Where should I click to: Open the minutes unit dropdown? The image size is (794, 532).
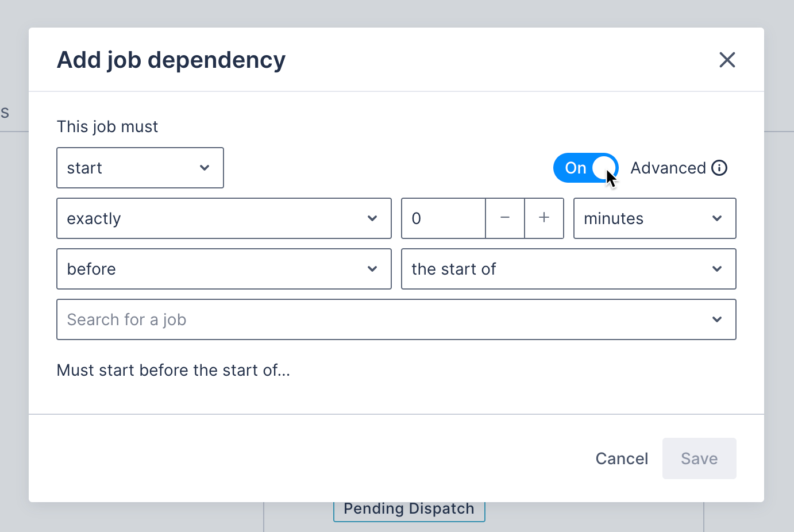click(654, 218)
